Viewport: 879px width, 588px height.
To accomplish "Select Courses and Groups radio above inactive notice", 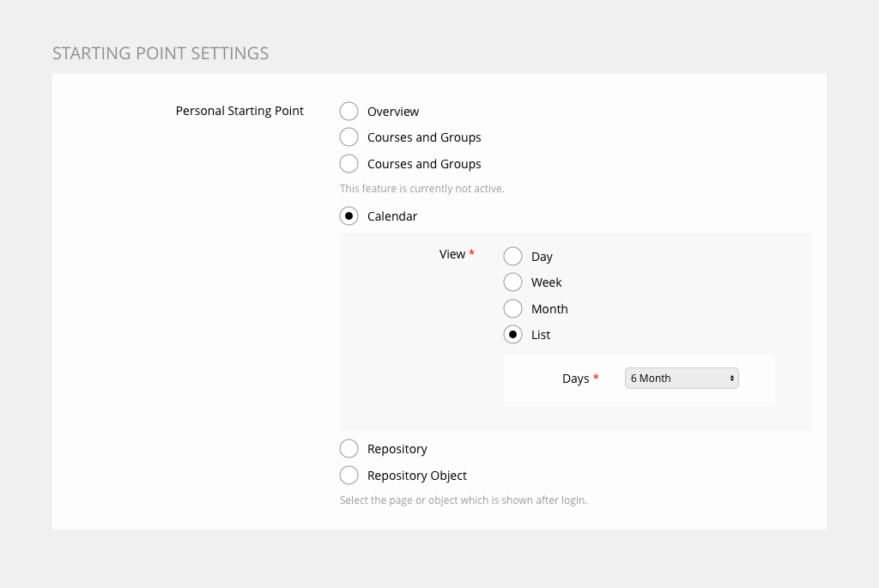I will [x=349, y=164].
